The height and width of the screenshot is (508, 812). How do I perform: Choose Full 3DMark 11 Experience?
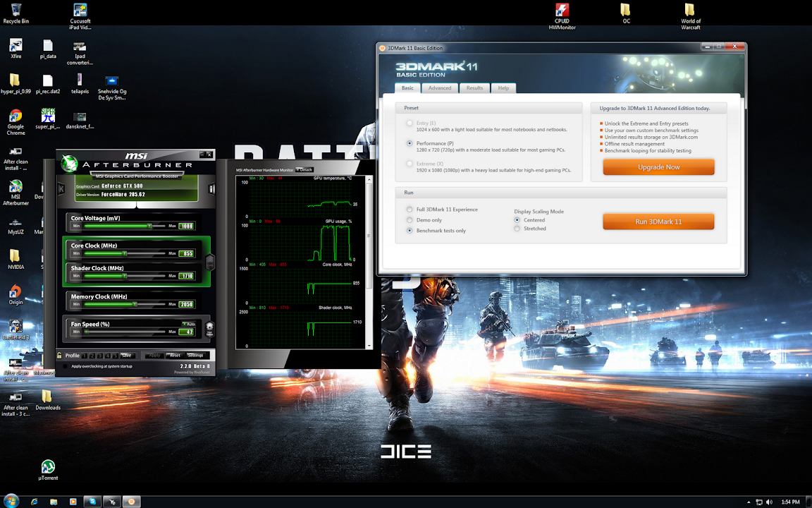(x=410, y=210)
